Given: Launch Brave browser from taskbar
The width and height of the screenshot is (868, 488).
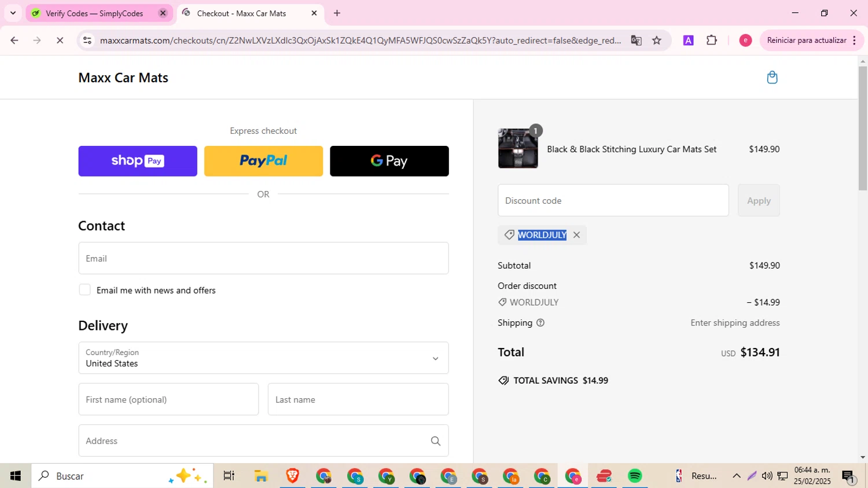Looking at the screenshot, I should click(x=292, y=476).
